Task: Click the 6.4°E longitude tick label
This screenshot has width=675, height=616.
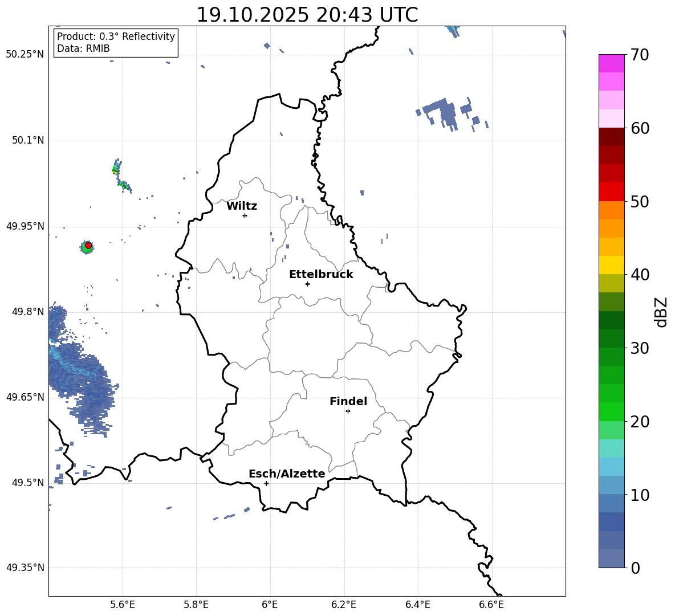Action: pos(417,605)
